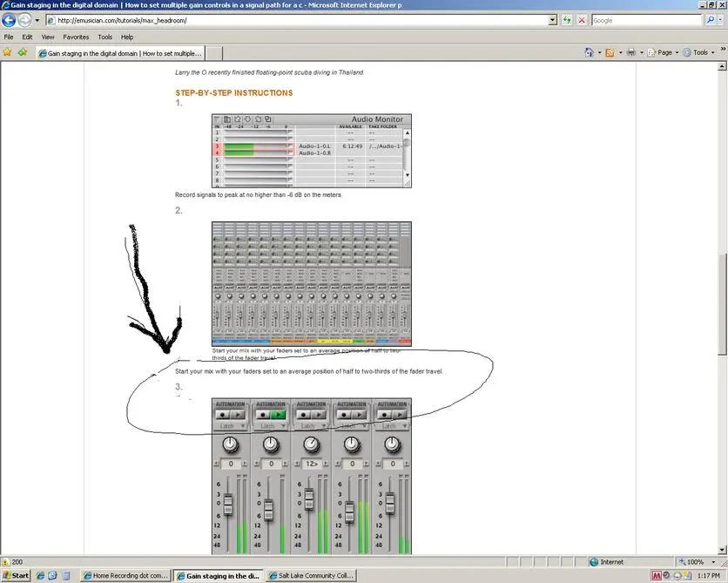Click the Home page icon
Image resolution: width=728 pixels, height=583 pixels.
[x=590, y=52]
